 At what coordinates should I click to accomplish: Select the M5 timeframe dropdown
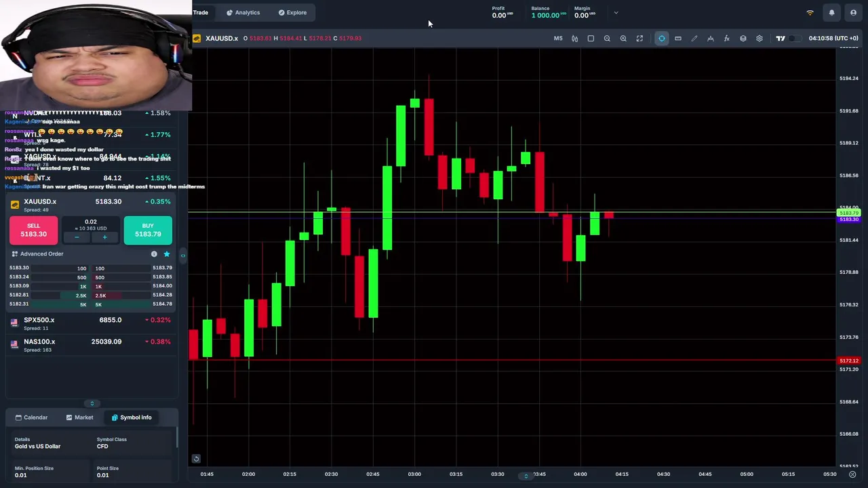click(558, 39)
